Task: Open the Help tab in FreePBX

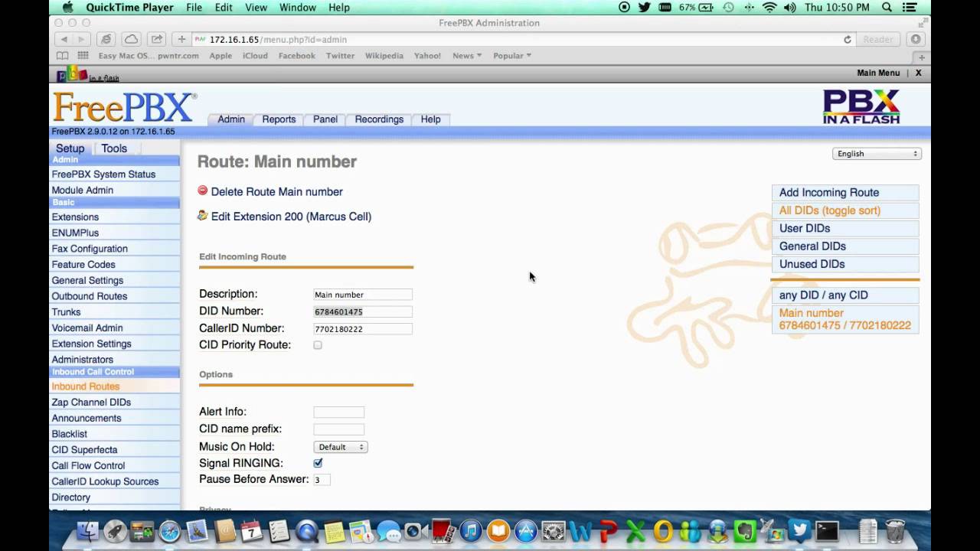Action: [430, 119]
